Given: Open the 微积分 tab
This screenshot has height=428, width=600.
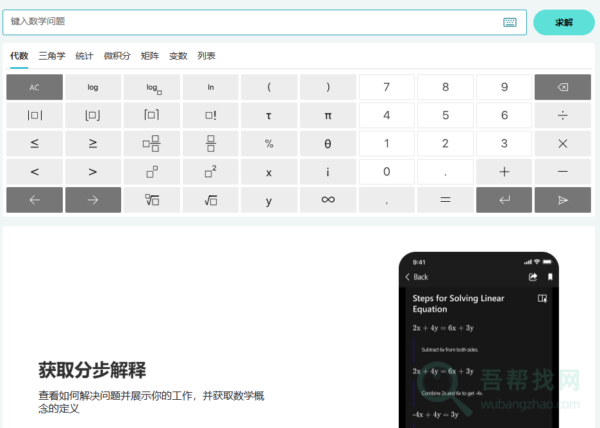Looking at the screenshot, I should coord(117,56).
